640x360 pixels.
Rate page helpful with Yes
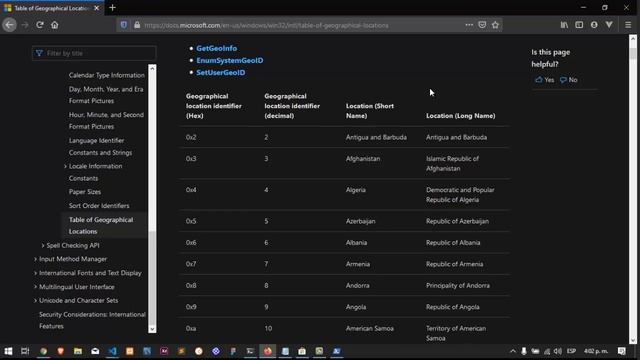pos(545,80)
